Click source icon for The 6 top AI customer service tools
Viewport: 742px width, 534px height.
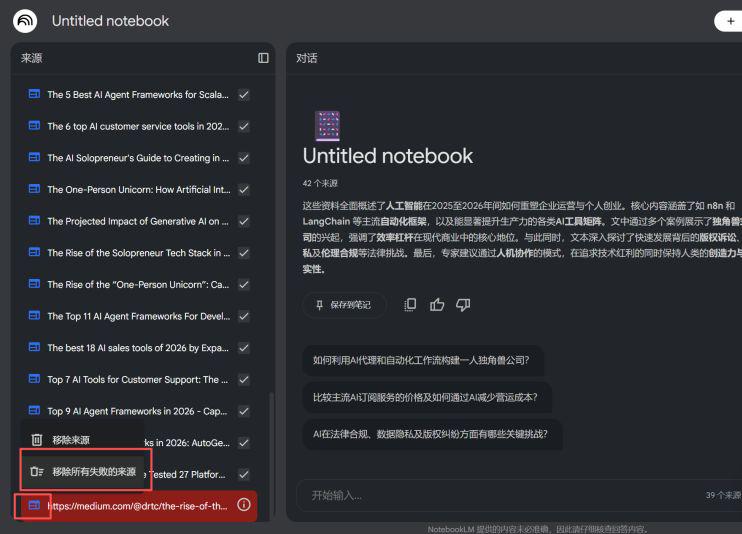[35, 125]
